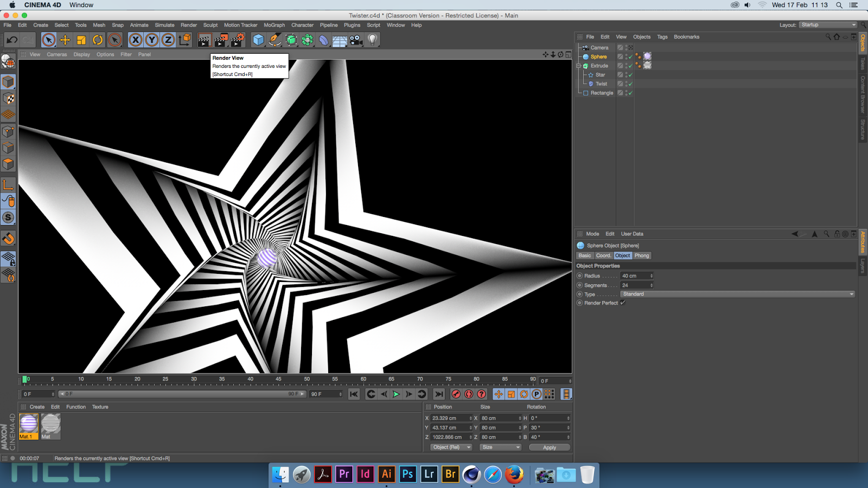Click the Extrude's white striped material tag
The height and width of the screenshot is (488, 868).
pos(647,66)
